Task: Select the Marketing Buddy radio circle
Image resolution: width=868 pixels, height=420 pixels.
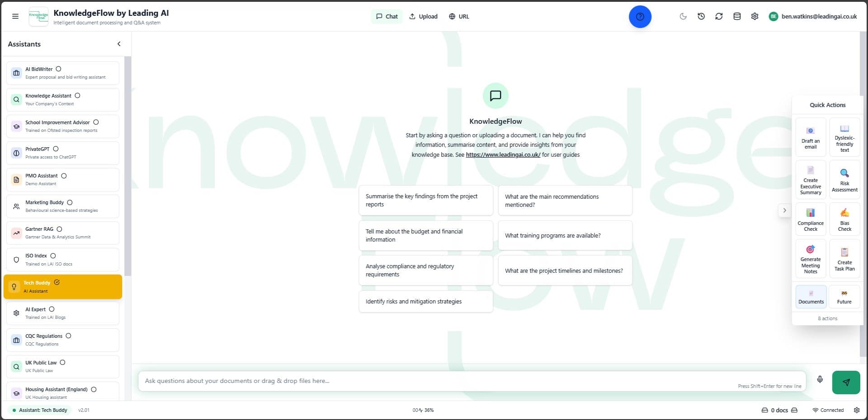Action: tap(70, 202)
